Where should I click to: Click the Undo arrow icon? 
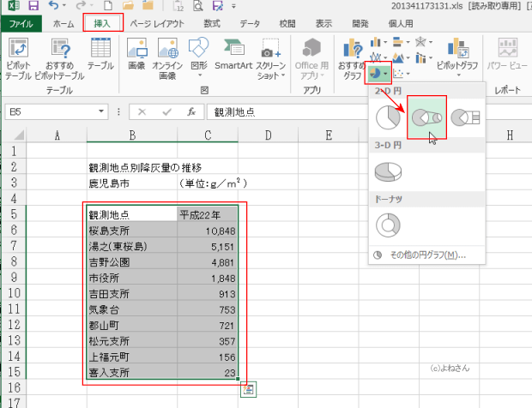tap(53, 5)
